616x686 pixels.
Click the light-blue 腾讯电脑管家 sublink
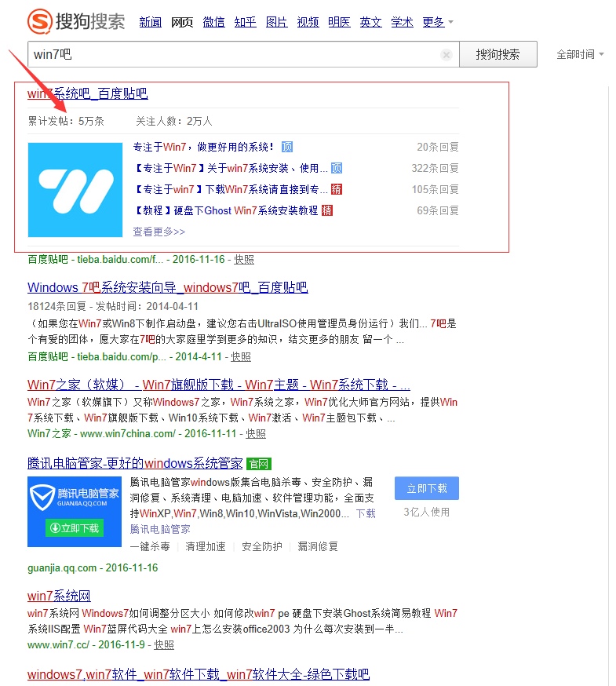coord(160,529)
